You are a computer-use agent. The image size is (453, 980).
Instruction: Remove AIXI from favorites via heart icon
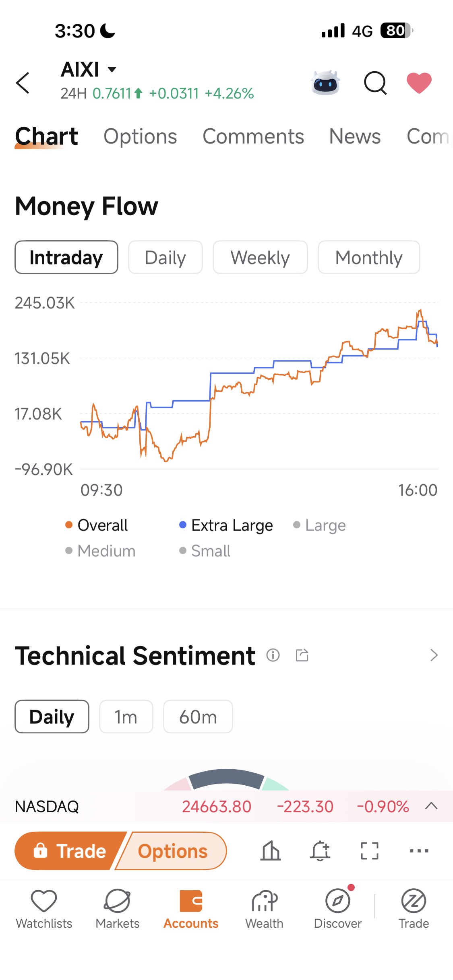tap(419, 83)
